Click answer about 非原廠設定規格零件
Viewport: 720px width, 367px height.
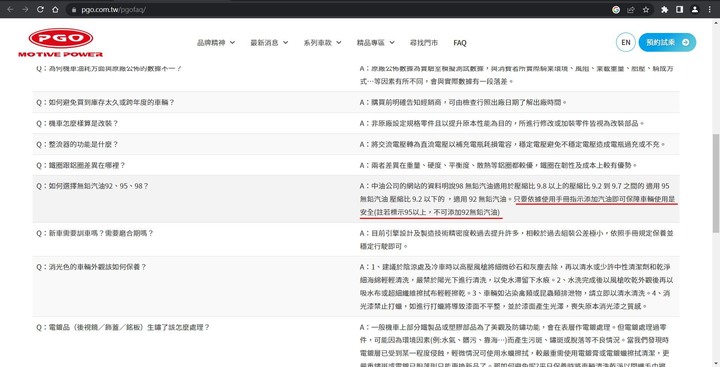(502, 124)
